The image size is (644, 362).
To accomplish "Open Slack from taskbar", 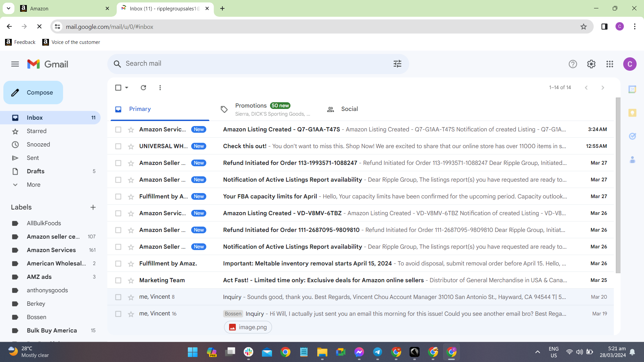I will [248, 352].
